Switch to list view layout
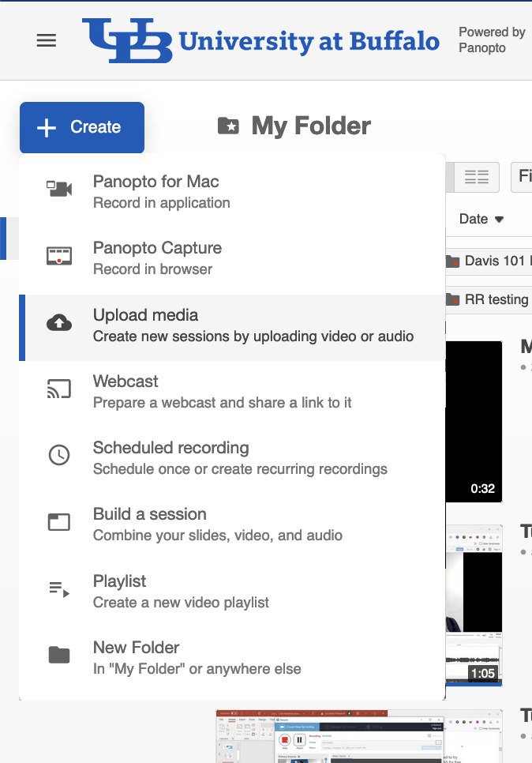This screenshot has width=532, height=763. click(x=476, y=178)
